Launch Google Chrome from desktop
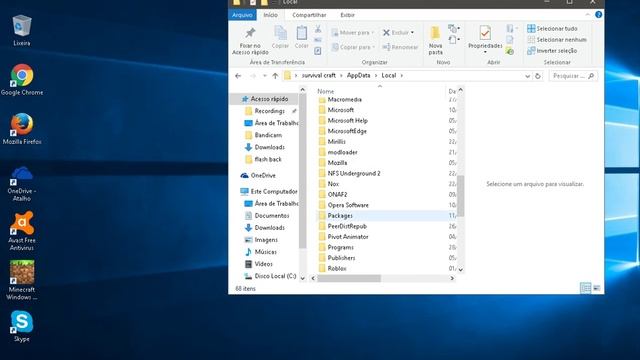 tap(22, 80)
